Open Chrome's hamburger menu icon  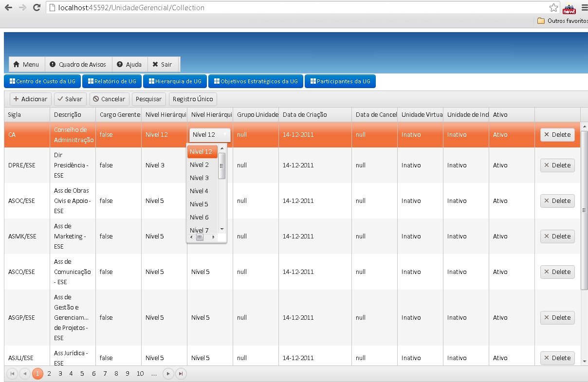[584, 8]
